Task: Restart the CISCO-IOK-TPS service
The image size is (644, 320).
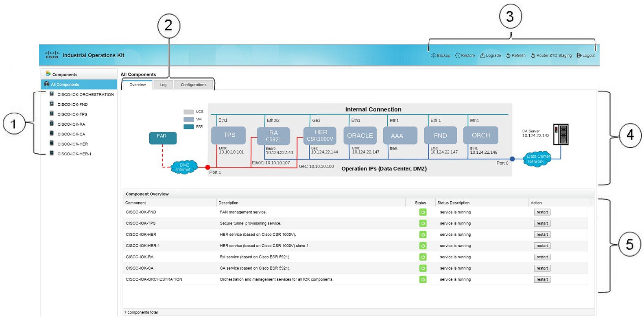Action: tap(542, 223)
